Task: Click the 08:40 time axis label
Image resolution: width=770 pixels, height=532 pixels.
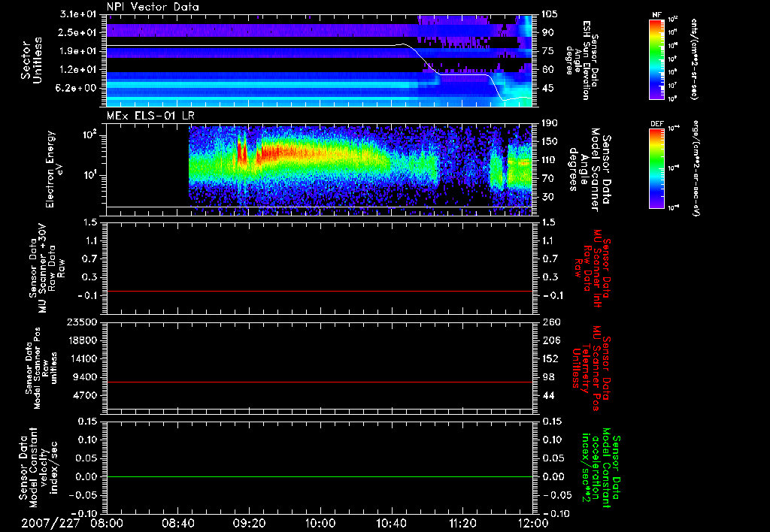Action: [x=177, y=521]
